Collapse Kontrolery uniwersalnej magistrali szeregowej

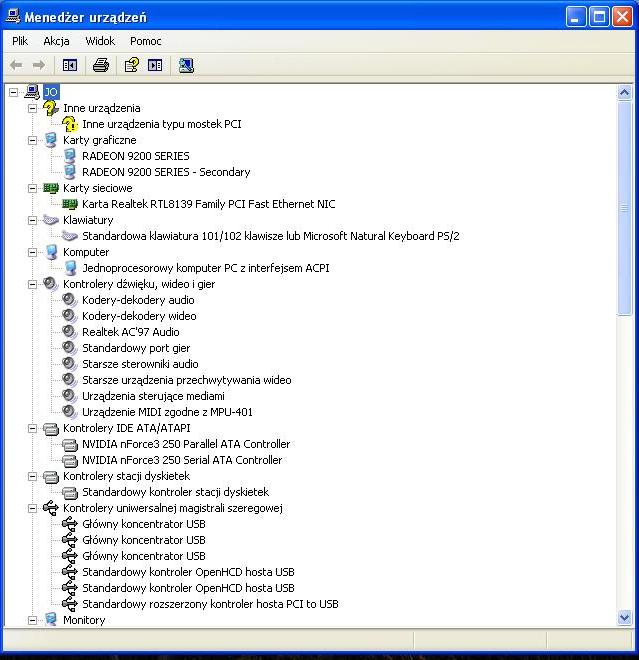[32, 508]
